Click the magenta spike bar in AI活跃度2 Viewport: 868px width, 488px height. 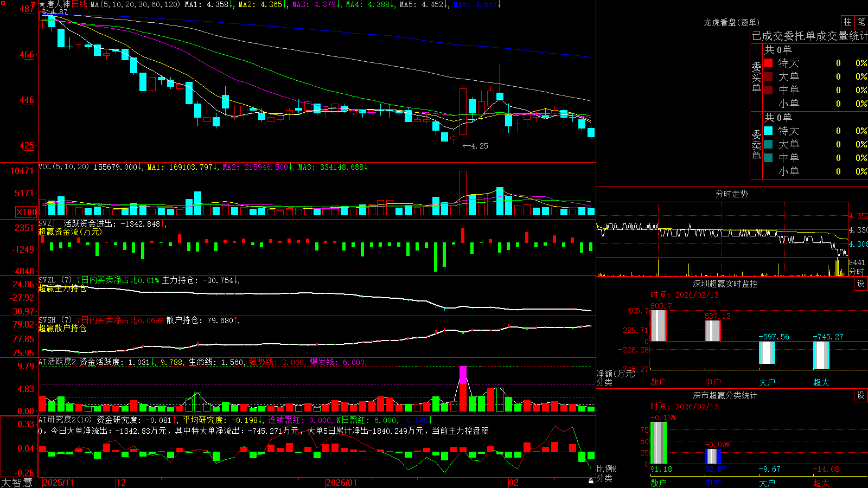[x=463, y=375]
